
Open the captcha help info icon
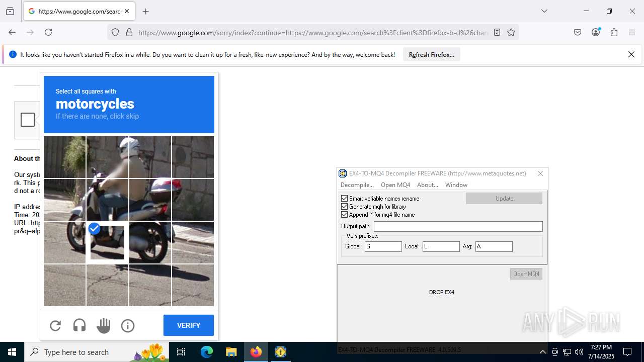[128, 326]
